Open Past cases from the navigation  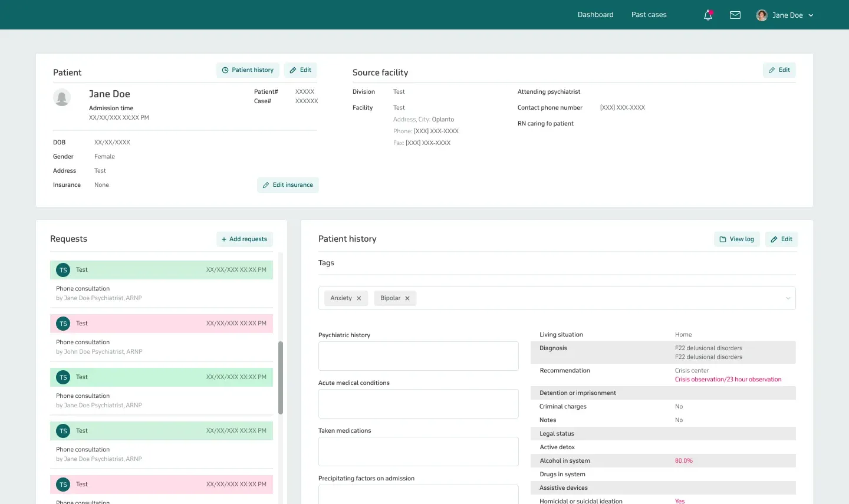point(649,15)
